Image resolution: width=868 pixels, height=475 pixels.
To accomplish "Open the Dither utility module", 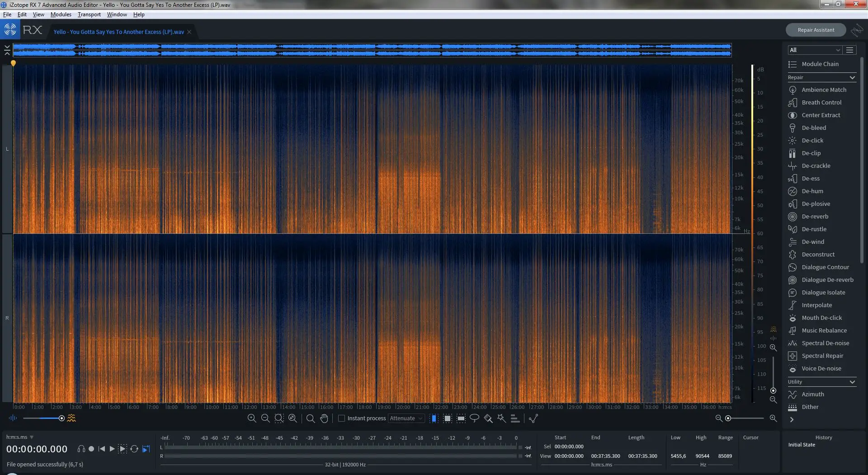I will coord(804,407).
